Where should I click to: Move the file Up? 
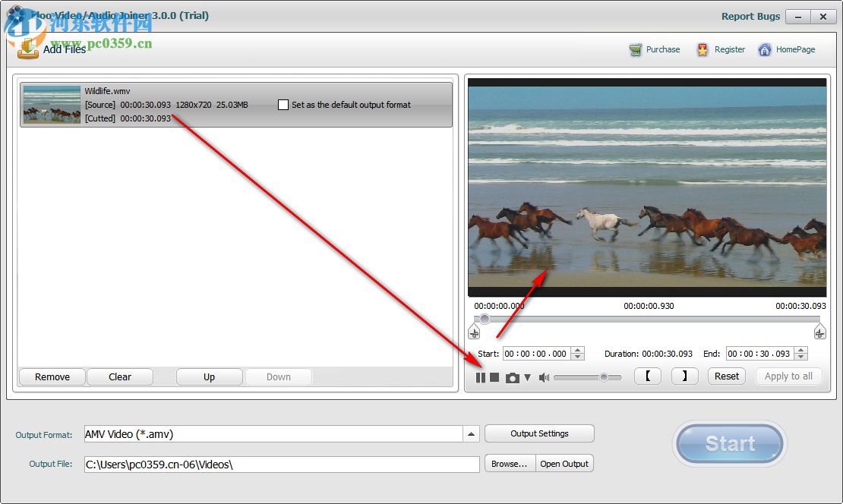(x=209, y=376)
